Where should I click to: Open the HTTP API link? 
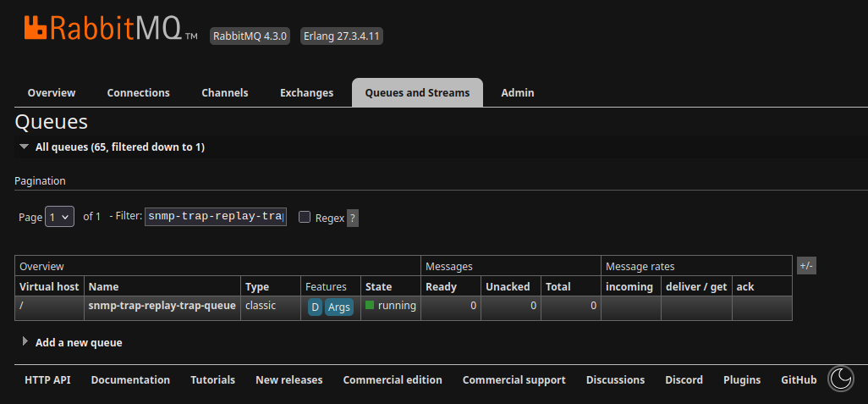point(47,380)
